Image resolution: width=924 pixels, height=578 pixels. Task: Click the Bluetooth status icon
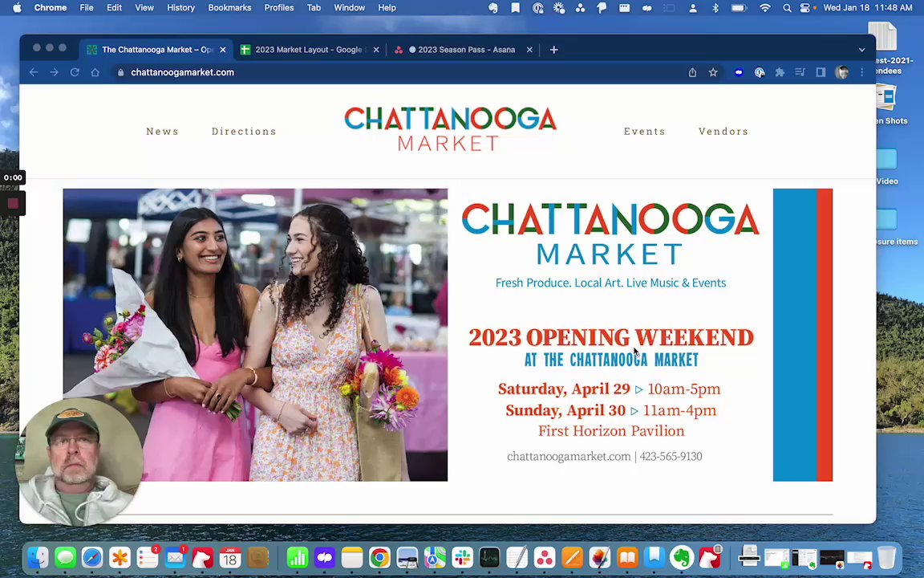(715, 8)
